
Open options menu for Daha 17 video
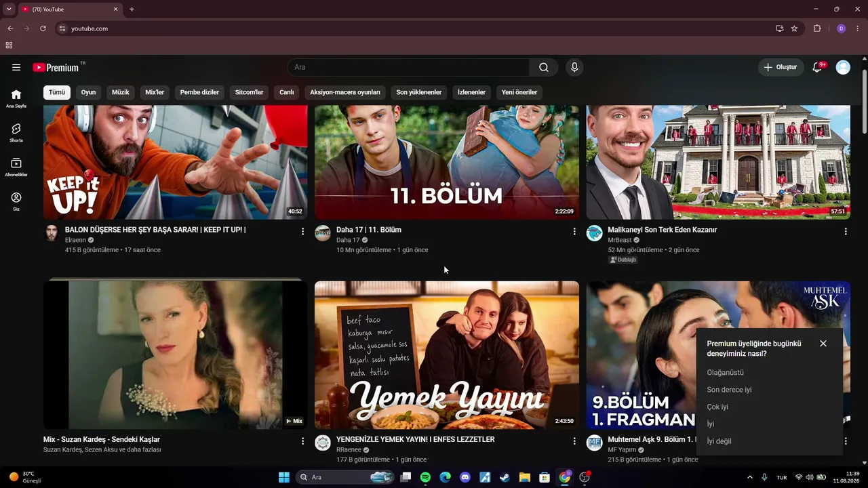click(x=574, y=232)
